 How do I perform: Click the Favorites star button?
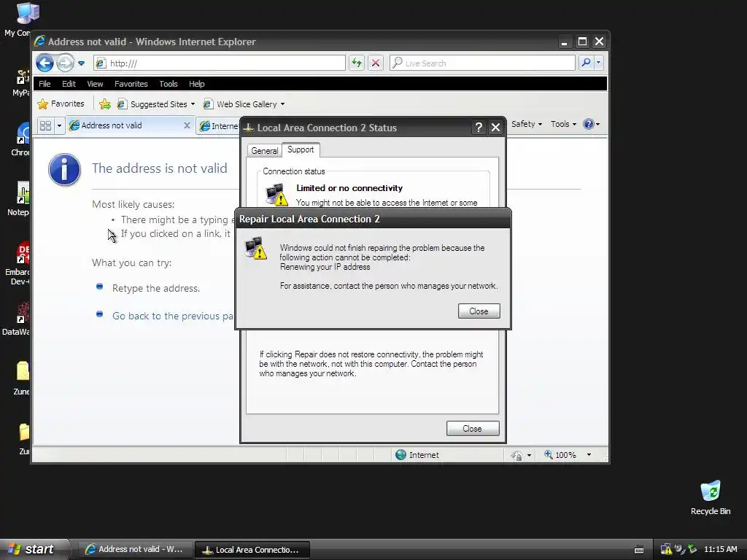61,104
